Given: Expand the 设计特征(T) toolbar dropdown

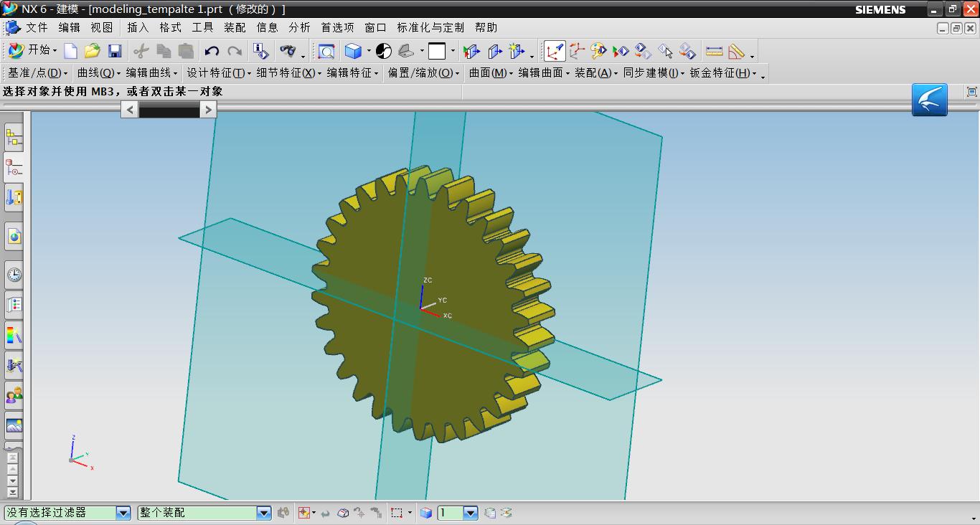Looking at the screenshot, I should pyautogui.click(x=217, y=73).
